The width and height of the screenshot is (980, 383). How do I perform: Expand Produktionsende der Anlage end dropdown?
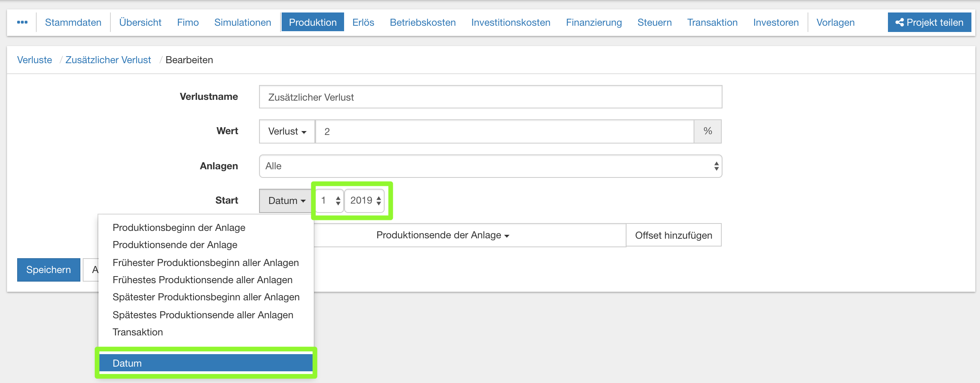pos(442,235)
